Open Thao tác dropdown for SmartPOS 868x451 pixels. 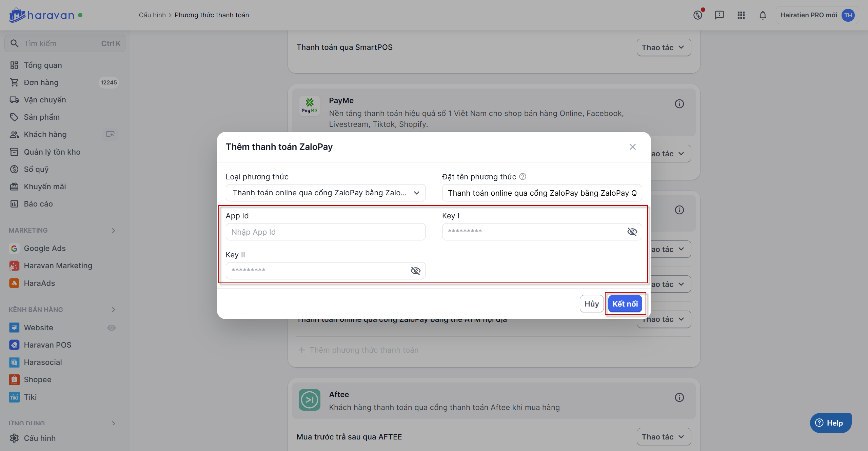(x=664, y=47)
